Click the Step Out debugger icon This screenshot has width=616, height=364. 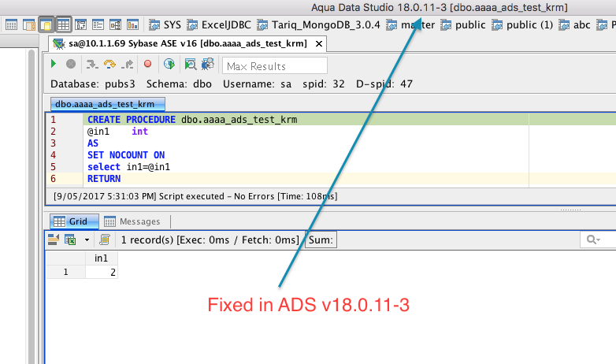tap(128, 64)
